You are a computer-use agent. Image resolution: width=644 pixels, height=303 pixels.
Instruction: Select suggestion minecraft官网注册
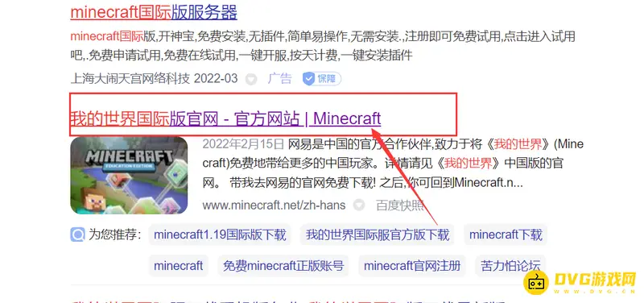(412, 266)
